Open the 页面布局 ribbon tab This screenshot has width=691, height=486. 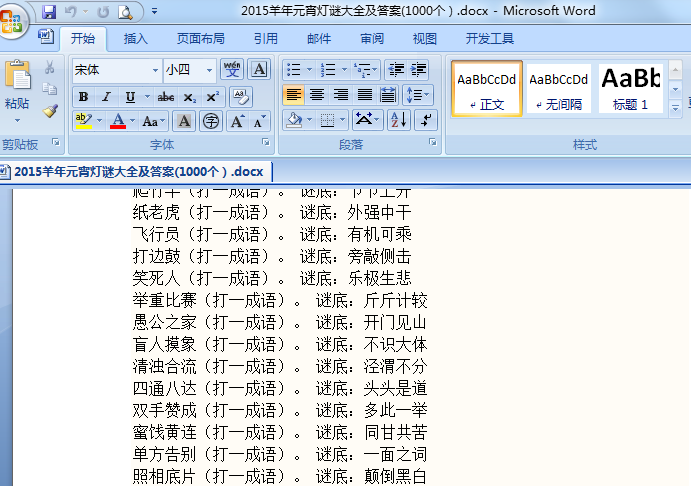click(200, 39)
